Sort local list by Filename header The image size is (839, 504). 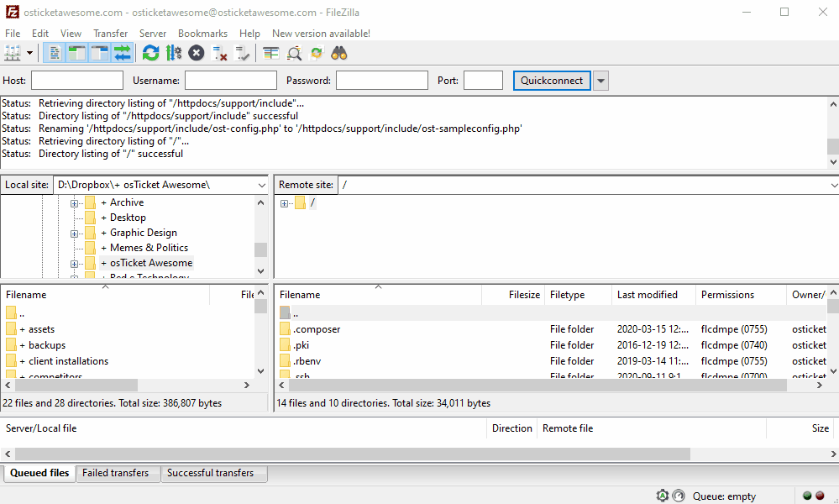click(106, 295)
